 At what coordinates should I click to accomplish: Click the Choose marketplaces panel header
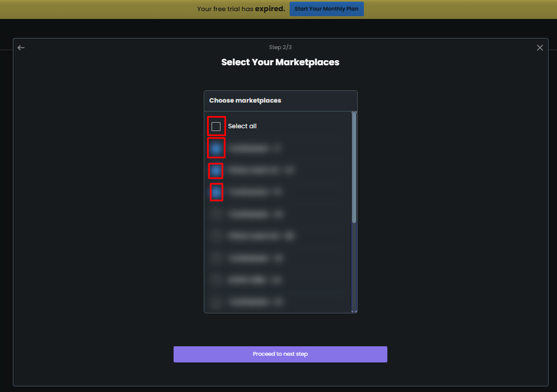click(281, 101)
